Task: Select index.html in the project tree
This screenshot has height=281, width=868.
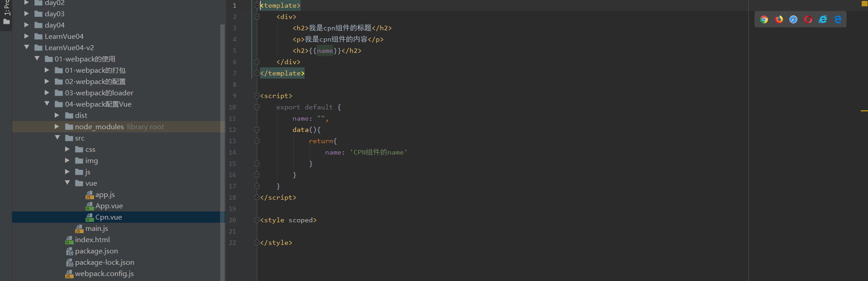Action: pyautogui.click(x=92, y=240)
